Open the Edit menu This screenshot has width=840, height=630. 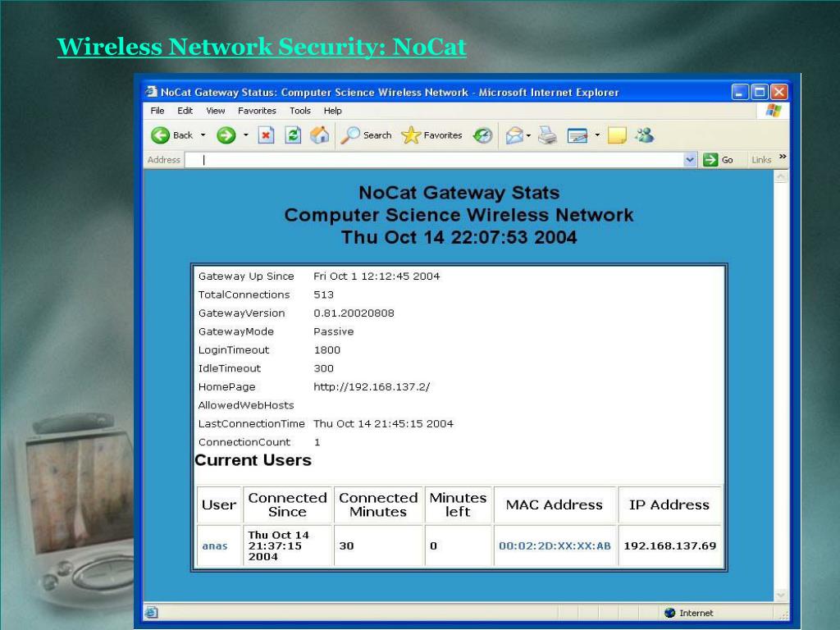point(185,111)
